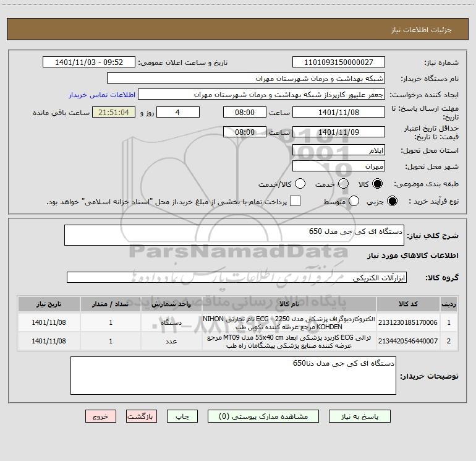Click the گروه کالا field ابزارآلات الکتریکی
The height and width of the screenshot is (461, 476).
click(x=237, y=277)
